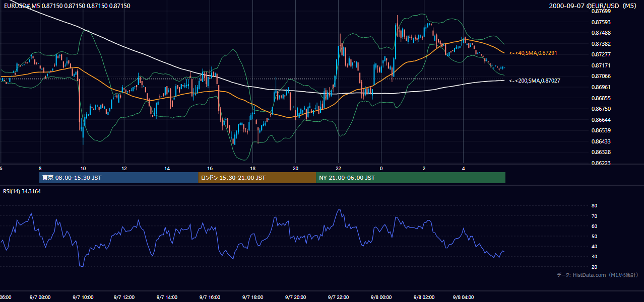The height and width of the screenshot is (302, 644).
Task: Select the London session bar ロンドン 15:30-21:00 JST
Action: [257, 178]
